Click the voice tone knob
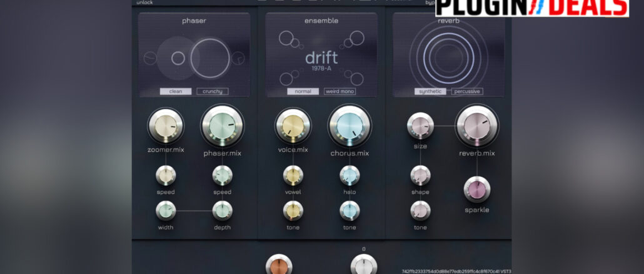 (293, 211)
